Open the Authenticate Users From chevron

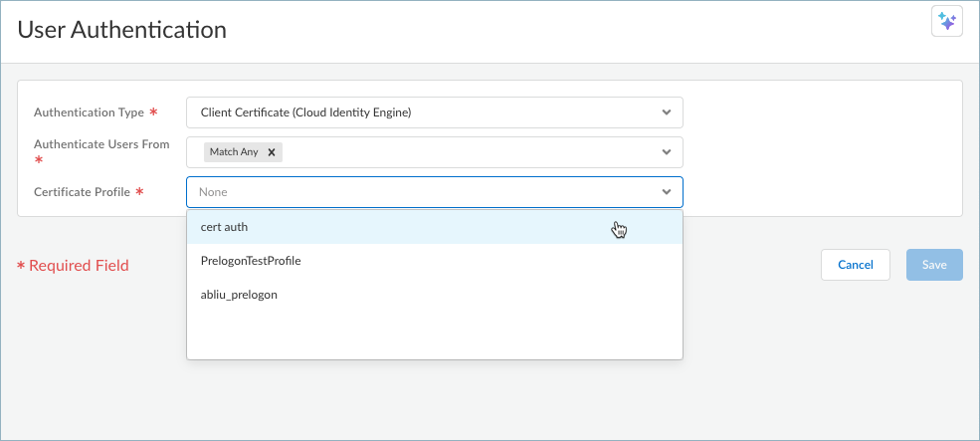click(x=666, y=152)
